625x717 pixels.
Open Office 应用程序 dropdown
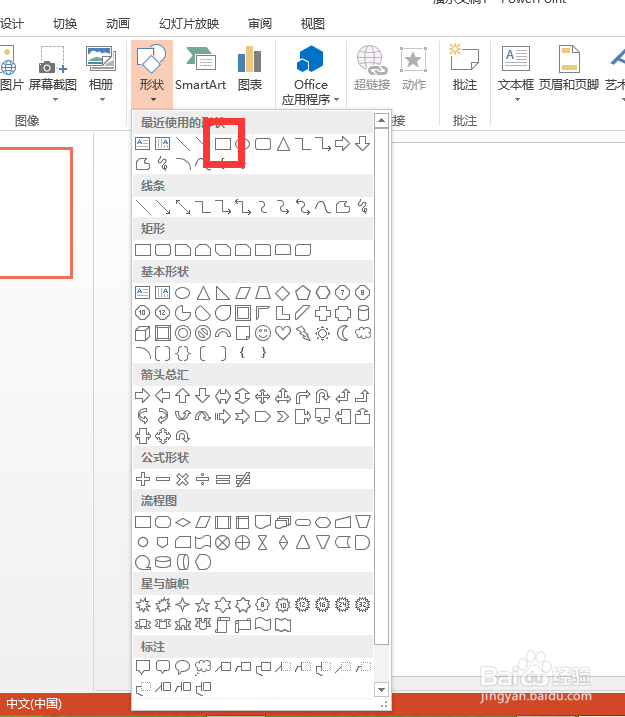point(310,75)
